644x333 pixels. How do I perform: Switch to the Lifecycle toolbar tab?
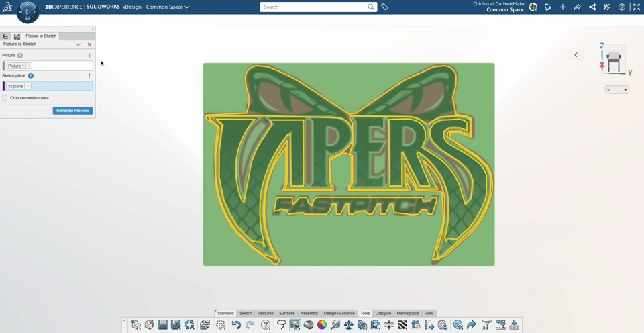383,314
